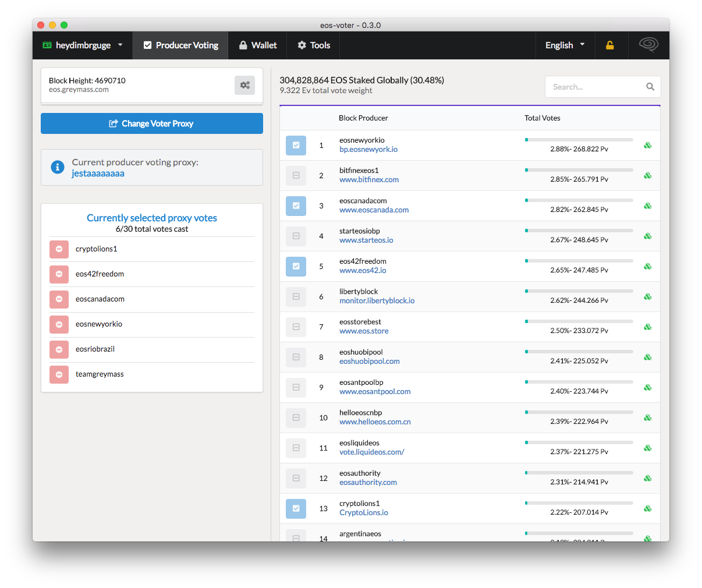Open the jestaaaaaaaa proxy link
Viewport: 702px width, 588px height.
click(x=98, y=173)
